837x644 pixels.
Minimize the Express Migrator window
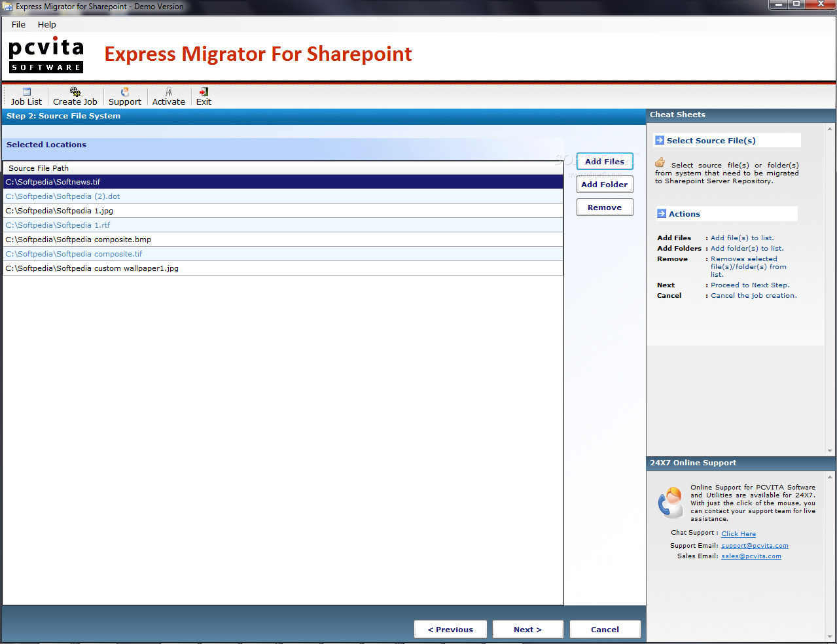(x=778, y=5)
